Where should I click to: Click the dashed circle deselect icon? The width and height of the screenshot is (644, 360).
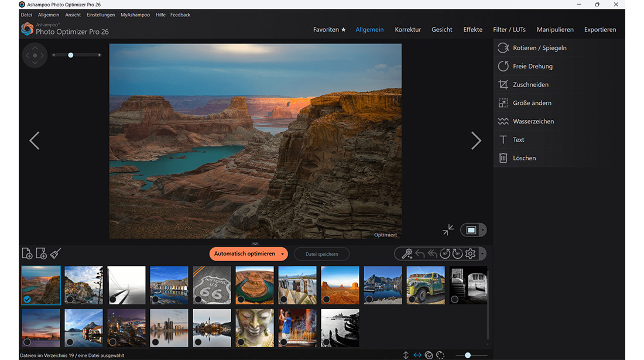pos(440,355)
